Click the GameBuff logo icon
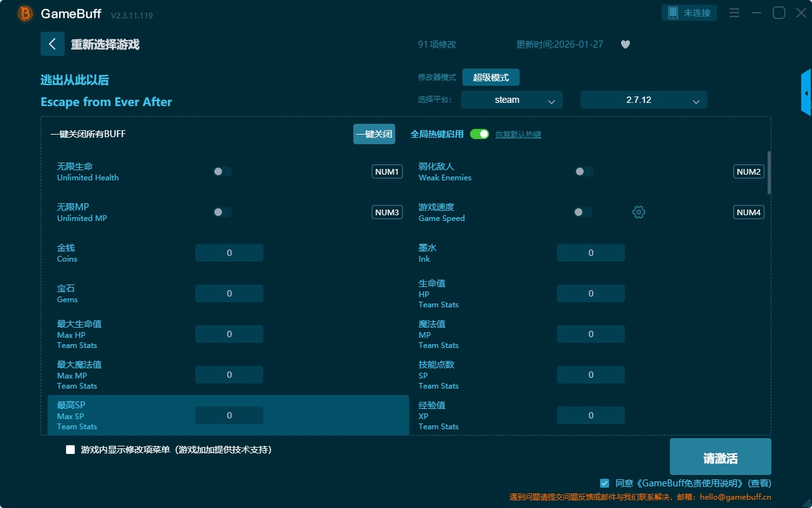Viewport: 812px width, 508px height. [x=25, y=13]
